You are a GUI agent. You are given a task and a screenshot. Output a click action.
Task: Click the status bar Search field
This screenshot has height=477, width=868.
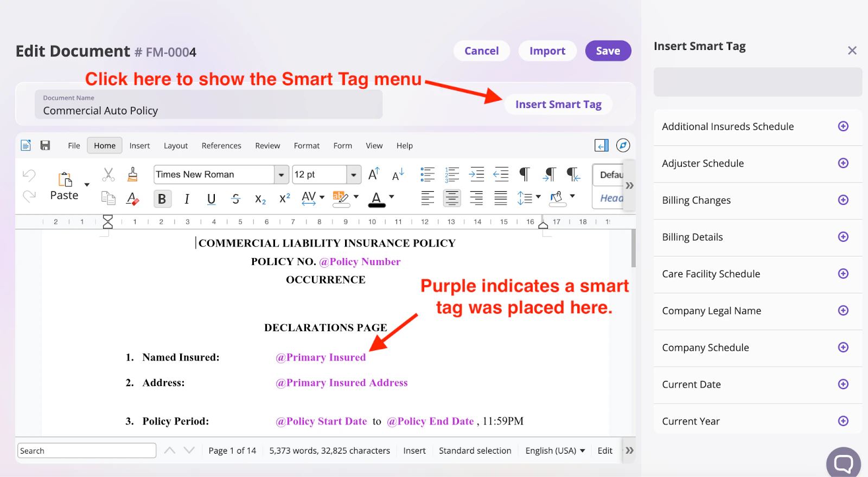click(87, 450)
